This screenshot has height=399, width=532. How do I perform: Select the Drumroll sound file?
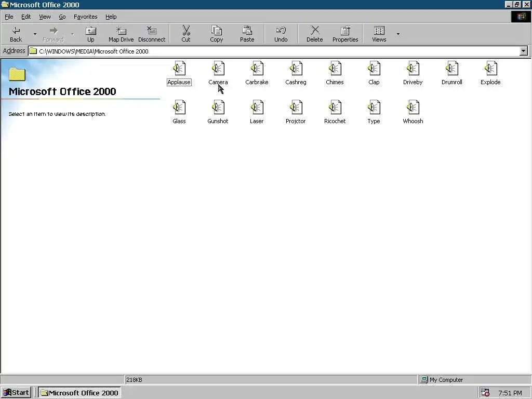pos(452,73)
